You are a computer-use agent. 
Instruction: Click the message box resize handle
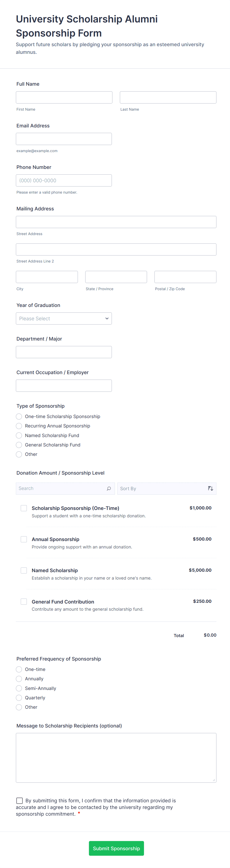click(x=214, y=780)
